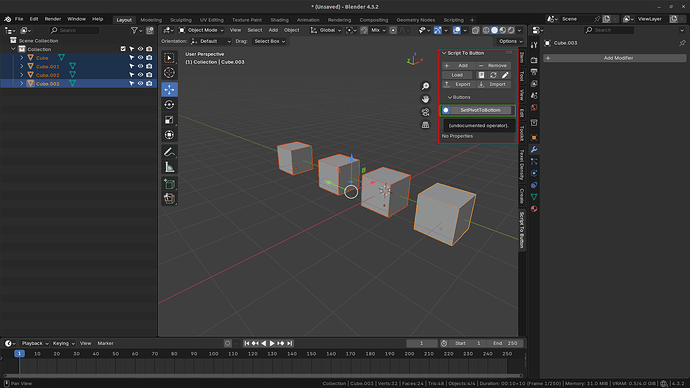This screenshot has width=690, height=388.
Task: Open the Modifiers wrench properties tab
Action: pos(534,150)
